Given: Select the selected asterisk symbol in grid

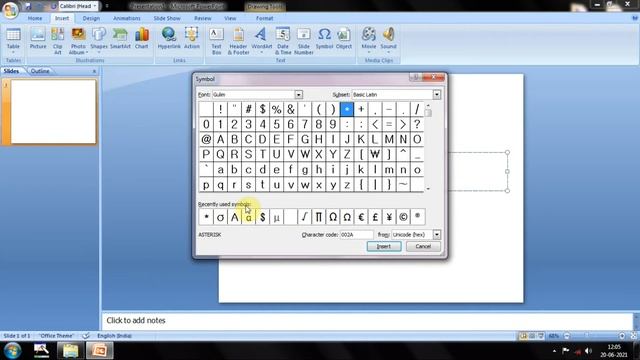Looking at the screenshot, I should [347, 109].
